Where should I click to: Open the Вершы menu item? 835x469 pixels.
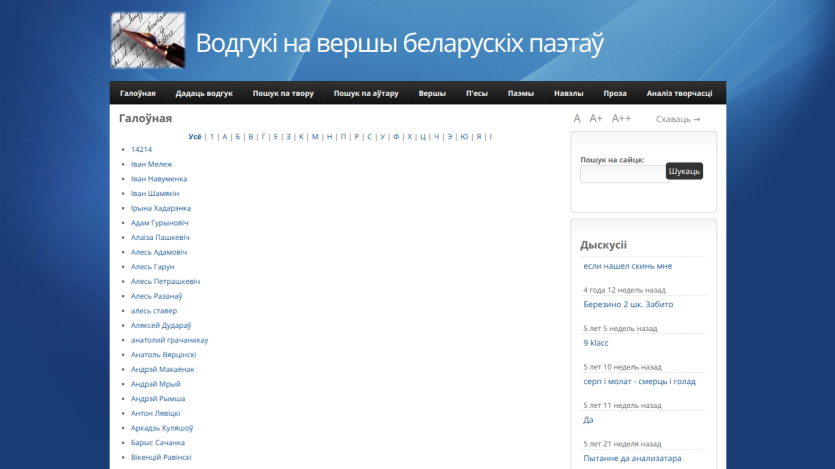[432, 93]
